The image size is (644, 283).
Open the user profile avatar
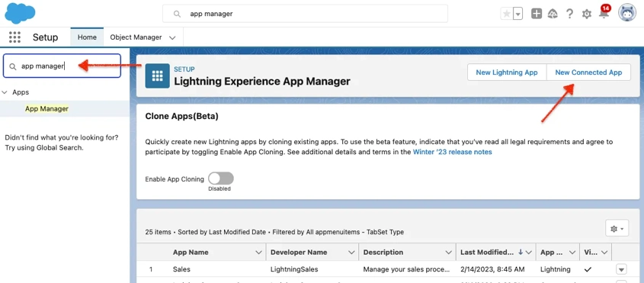pos(627,13)
